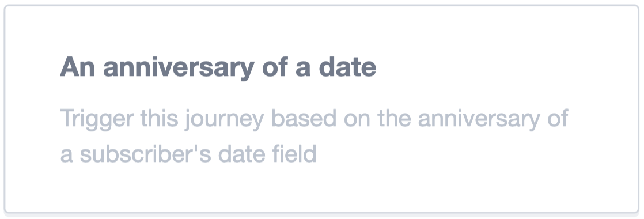Click the word 'An' starting the heading

[77, 66]
